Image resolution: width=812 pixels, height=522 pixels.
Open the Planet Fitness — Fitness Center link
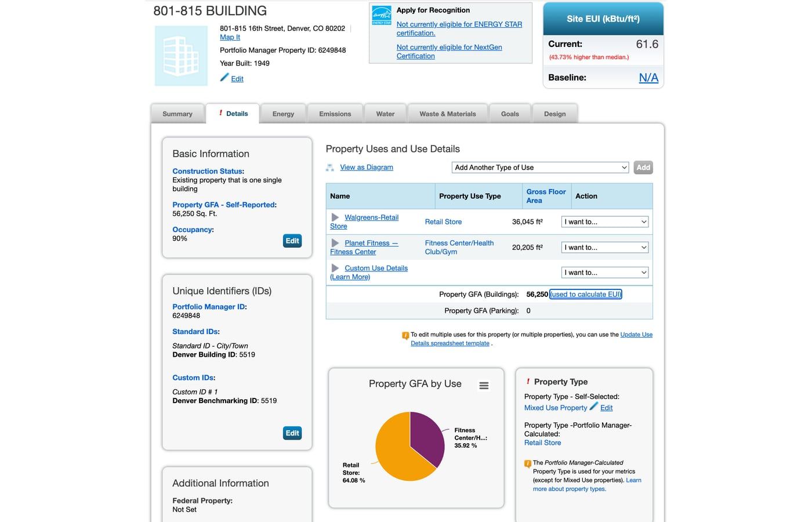[364, 247]
